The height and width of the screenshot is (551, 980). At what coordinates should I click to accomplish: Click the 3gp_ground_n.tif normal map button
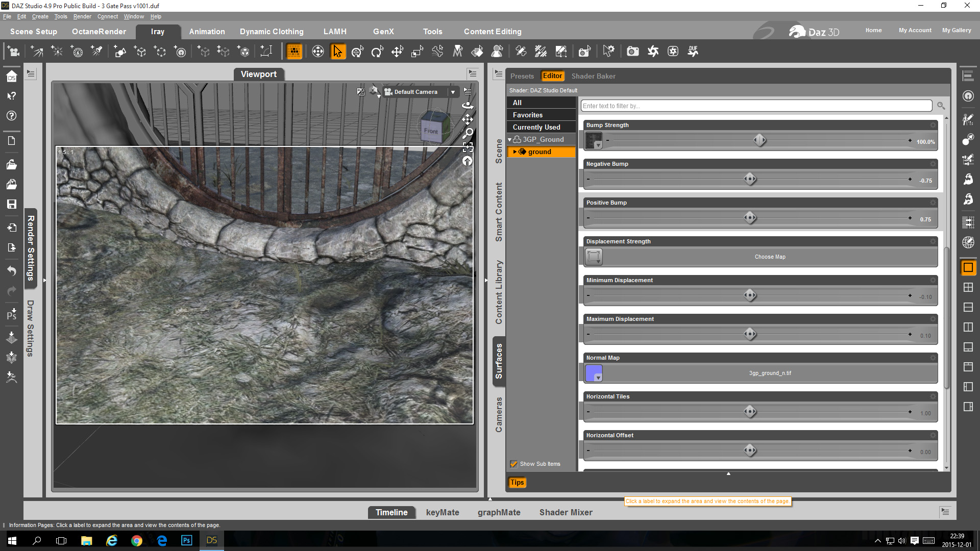click(x=770, y=373)
